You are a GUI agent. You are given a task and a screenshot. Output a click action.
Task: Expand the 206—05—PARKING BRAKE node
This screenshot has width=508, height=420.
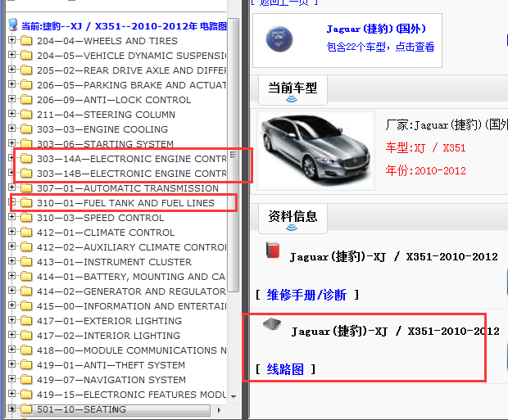tap(11, 84)
